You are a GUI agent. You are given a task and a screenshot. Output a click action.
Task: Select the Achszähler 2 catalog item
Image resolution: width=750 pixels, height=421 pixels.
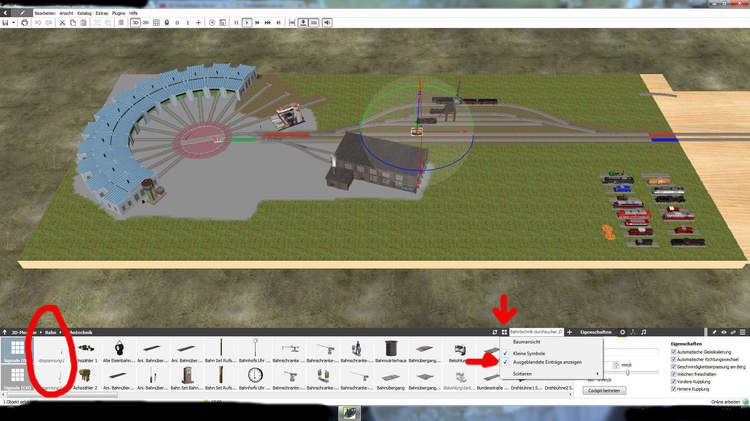86,378
